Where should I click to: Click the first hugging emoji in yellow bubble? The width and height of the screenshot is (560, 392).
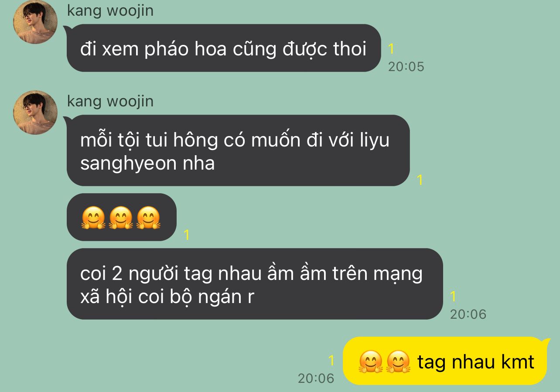click(371, 362)
